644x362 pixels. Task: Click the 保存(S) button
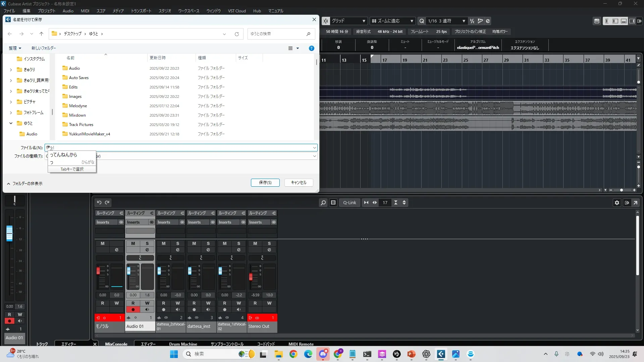pos(265,183)
